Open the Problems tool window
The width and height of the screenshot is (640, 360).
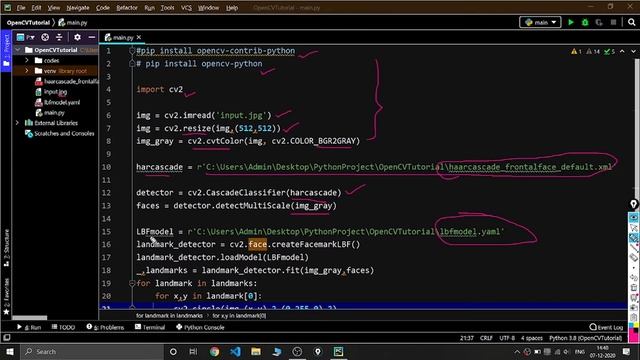105,327
